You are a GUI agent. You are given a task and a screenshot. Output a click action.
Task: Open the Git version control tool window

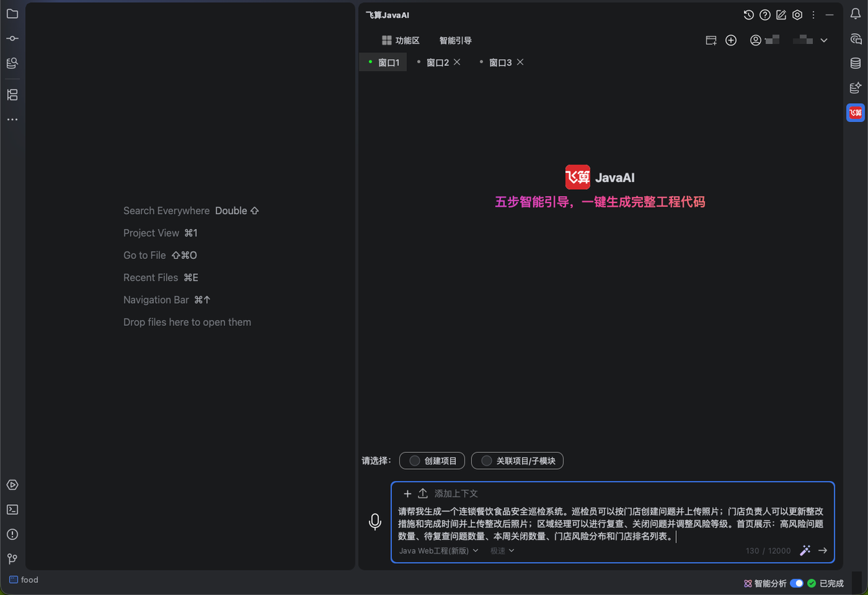12,559
